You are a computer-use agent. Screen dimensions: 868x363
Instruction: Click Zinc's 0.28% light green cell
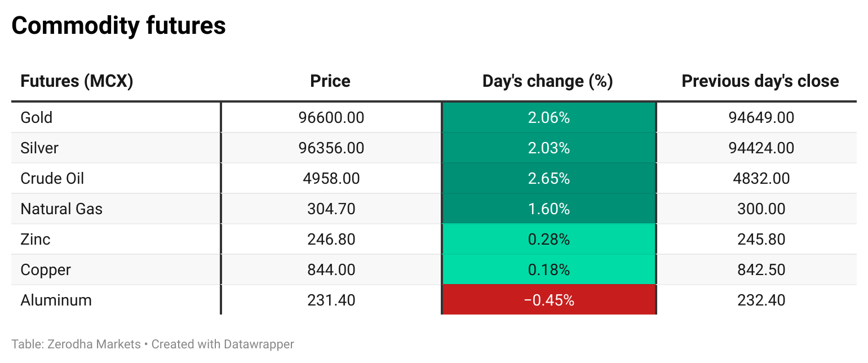click(x=548, y=240)
